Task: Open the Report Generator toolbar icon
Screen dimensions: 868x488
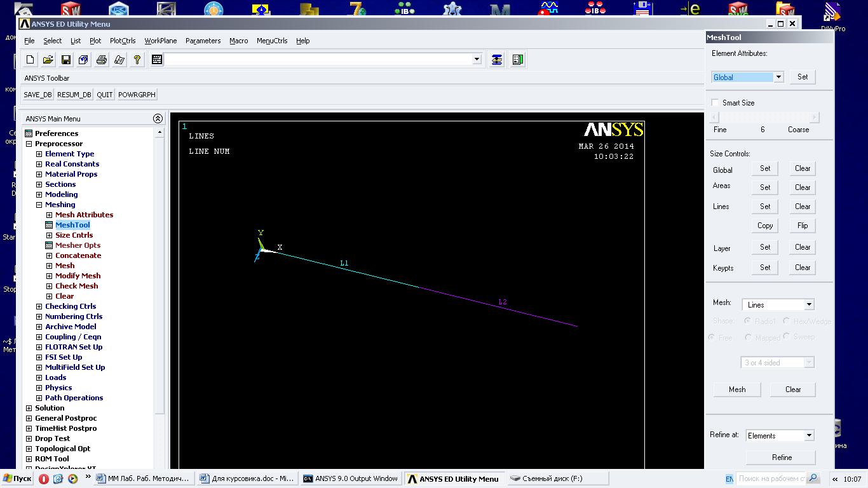Action: (x=119, y=60)
